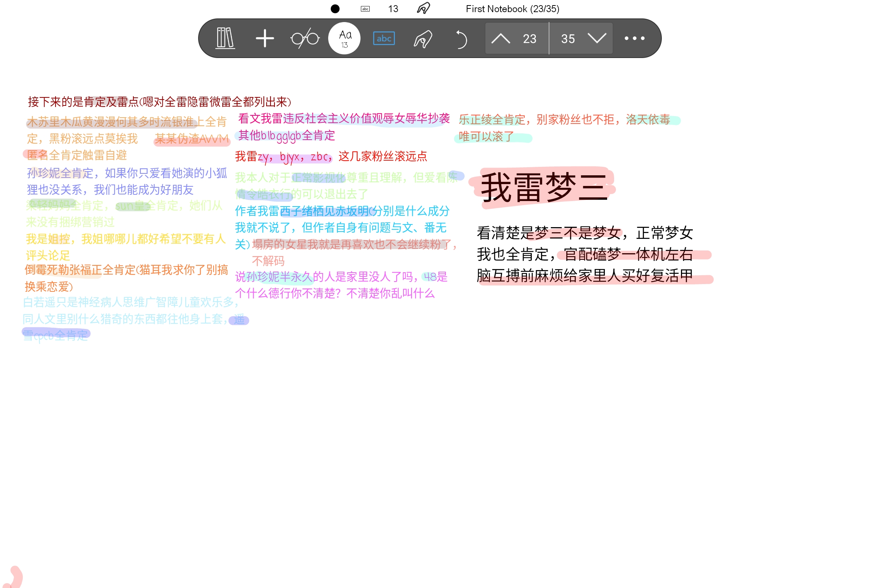Toggle the pointer gesture indicator in status bar
The width and height of the screenshot is (882, 588).
coord(423,8)
